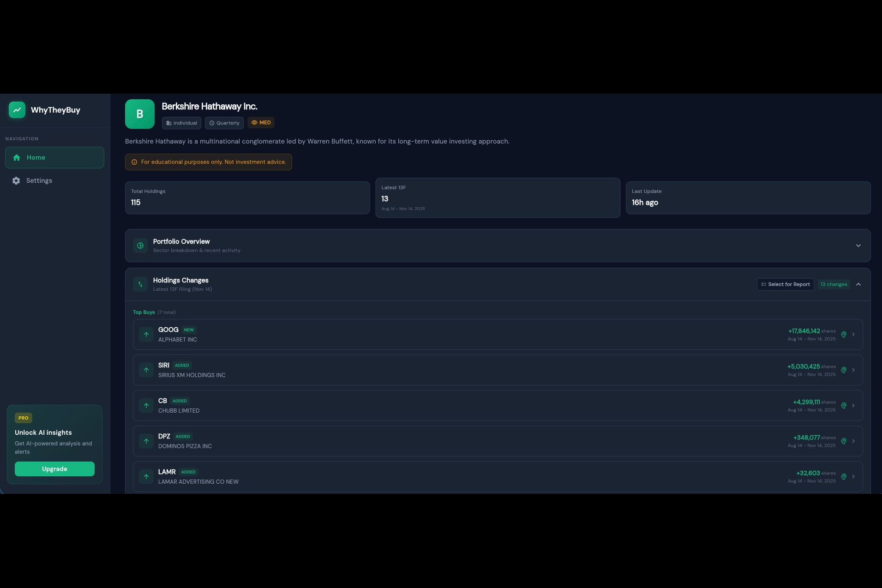Image resolution: width=882 pixels, height=588 pixels.
Task: Click the Berkshire Hathaway Inc. title
Action: pyautogui.click(x=210, y=107)
